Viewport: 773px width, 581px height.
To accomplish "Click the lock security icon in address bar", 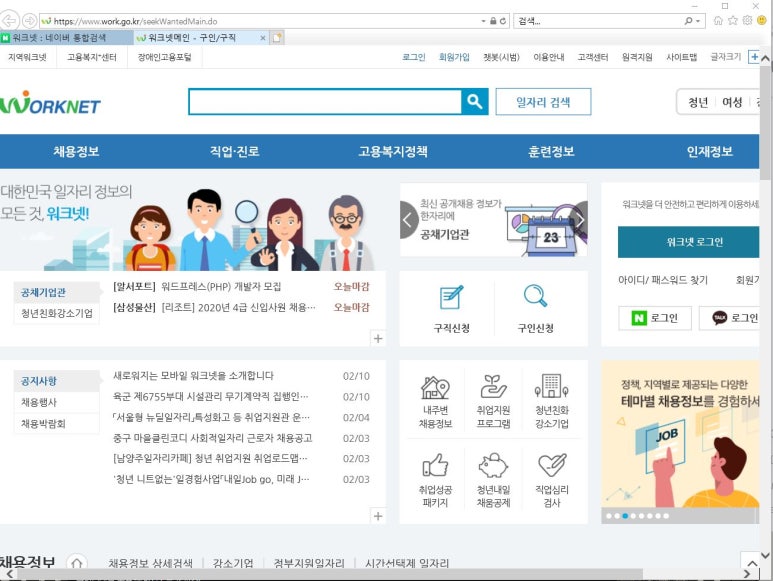I will [492, 21].
